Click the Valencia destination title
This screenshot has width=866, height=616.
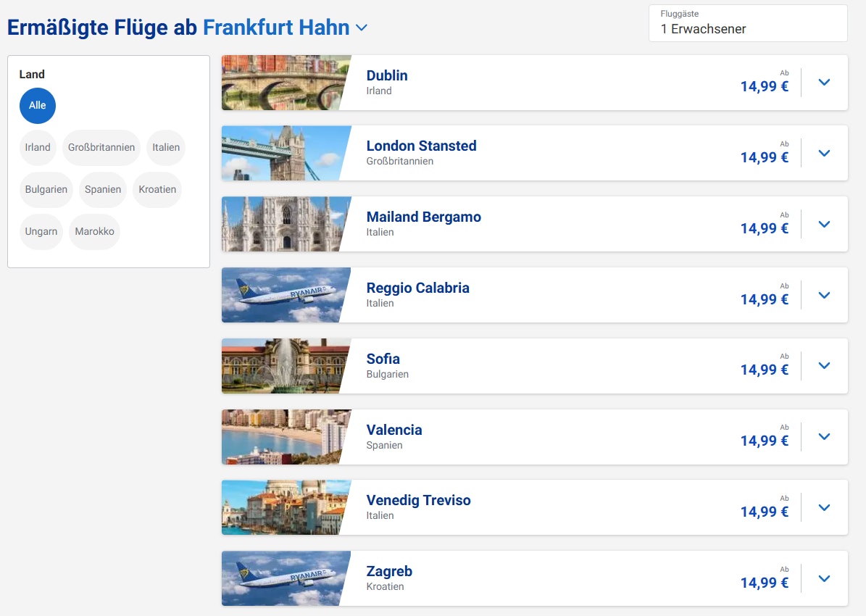click(x=394, y=430)
